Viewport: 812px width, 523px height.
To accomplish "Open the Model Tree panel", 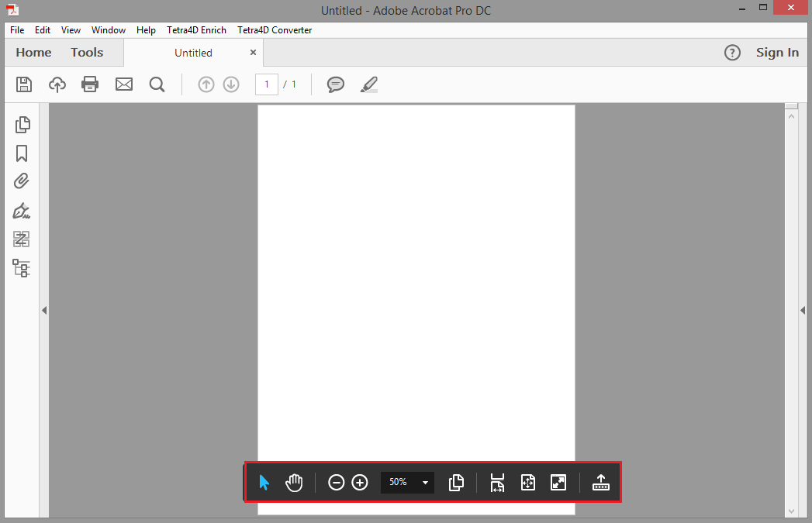I will click(x=21, y=268).
